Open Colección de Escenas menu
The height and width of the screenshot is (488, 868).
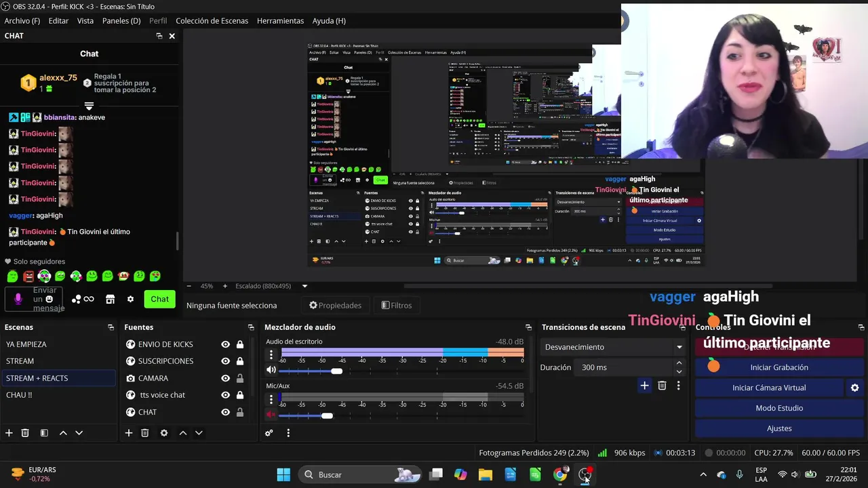point(212,21)
